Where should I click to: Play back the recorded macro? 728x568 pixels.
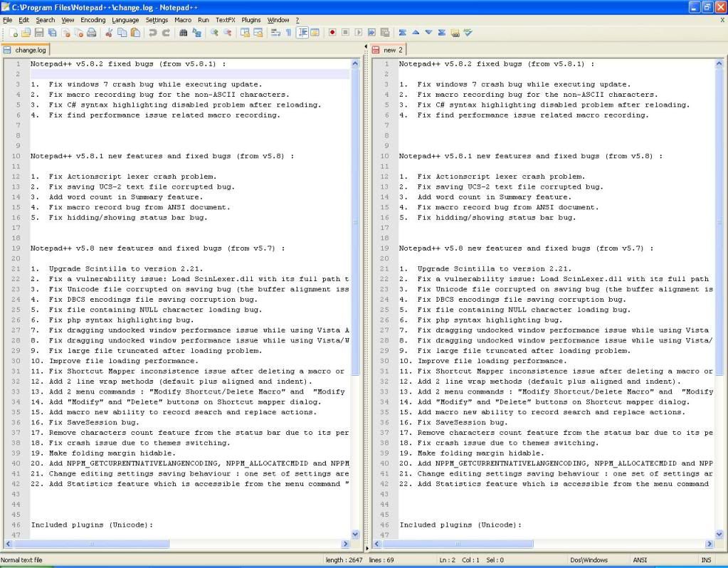pos(359,33)
